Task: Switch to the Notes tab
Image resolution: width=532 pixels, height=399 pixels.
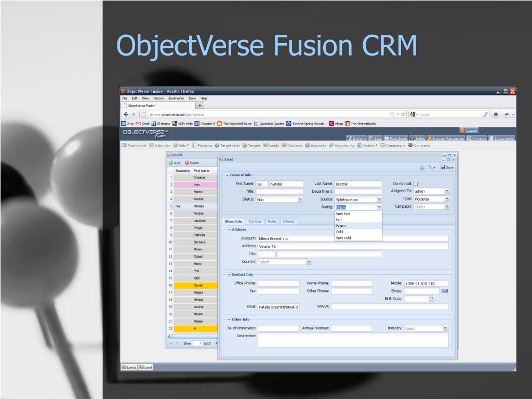Action: click(272, 221)
